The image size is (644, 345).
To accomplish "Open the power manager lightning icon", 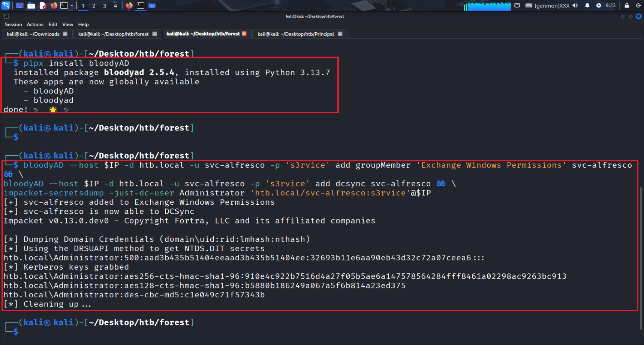I will click(599, 6).
